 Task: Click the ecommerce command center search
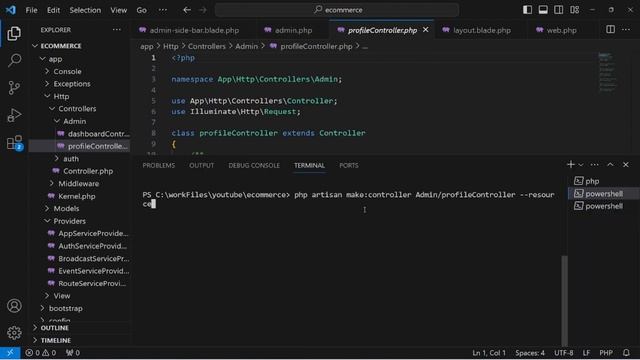coord(337,10)
